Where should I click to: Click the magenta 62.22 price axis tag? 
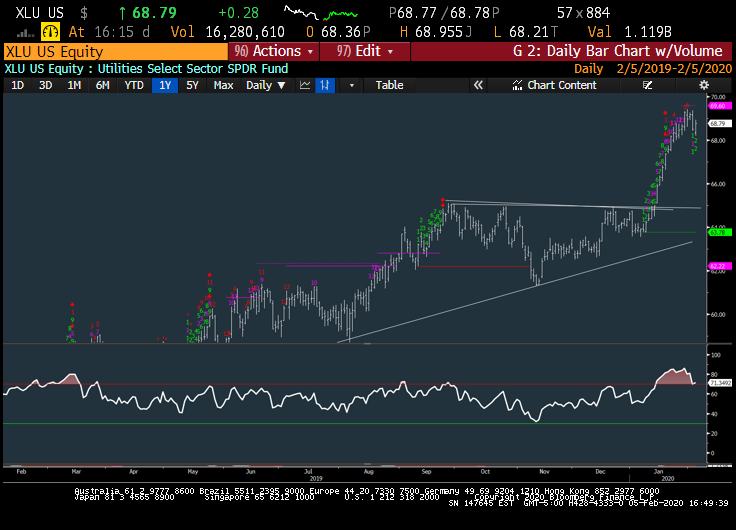coord(720,266)
